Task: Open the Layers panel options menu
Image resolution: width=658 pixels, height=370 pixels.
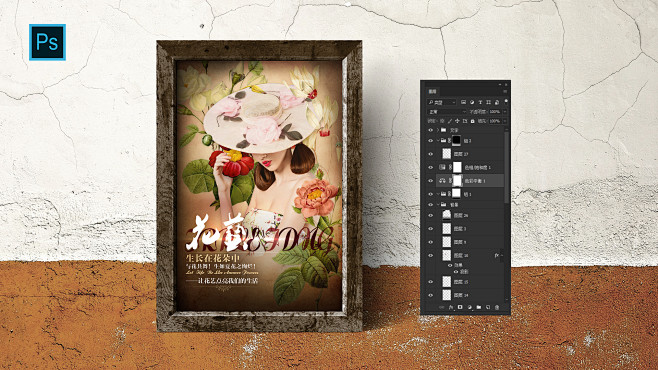Action: 505,91
